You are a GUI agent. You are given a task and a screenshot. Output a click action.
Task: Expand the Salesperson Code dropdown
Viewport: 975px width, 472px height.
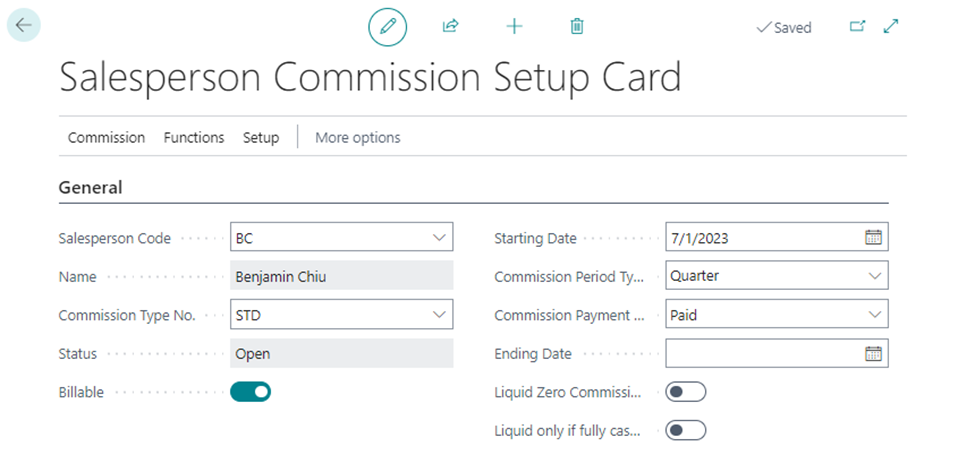pyautogui.click(x=439, y=238)
